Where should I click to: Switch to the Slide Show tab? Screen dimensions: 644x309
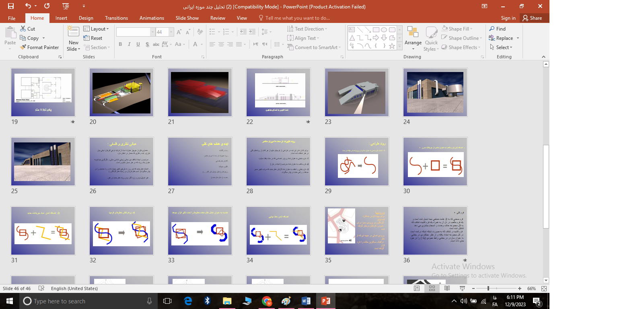[x=187, y=18]
